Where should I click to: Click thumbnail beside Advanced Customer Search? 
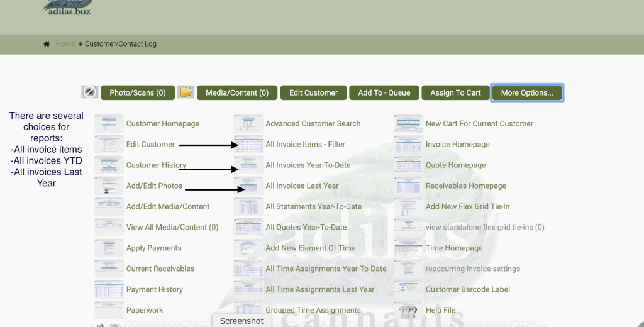[248, 123]
